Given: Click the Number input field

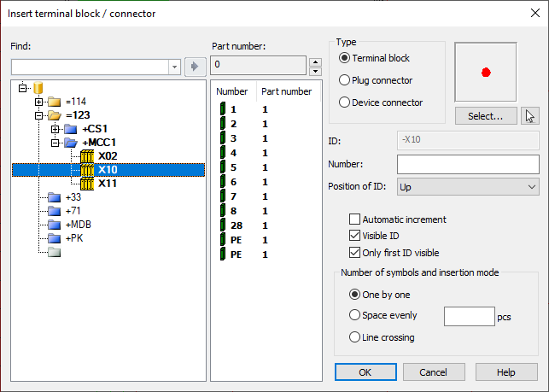Looking at the screenshot, I should tap(468, 164).
